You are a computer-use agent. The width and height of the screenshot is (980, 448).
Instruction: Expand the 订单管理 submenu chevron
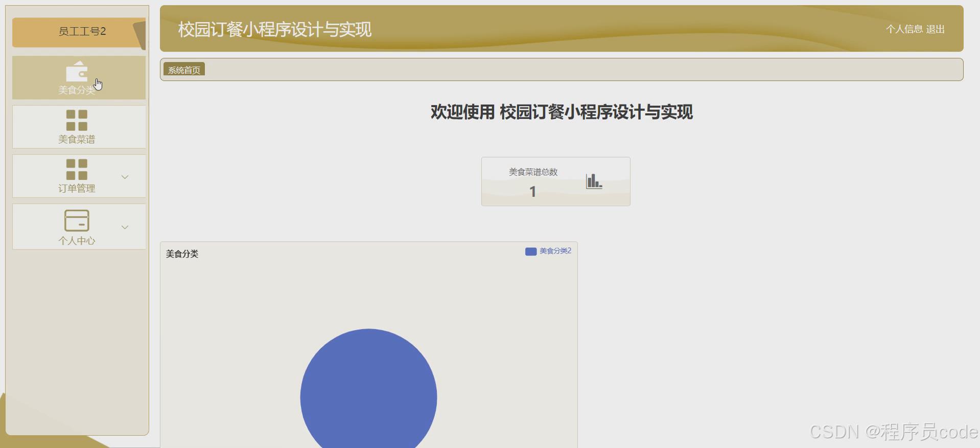(125, 177)
